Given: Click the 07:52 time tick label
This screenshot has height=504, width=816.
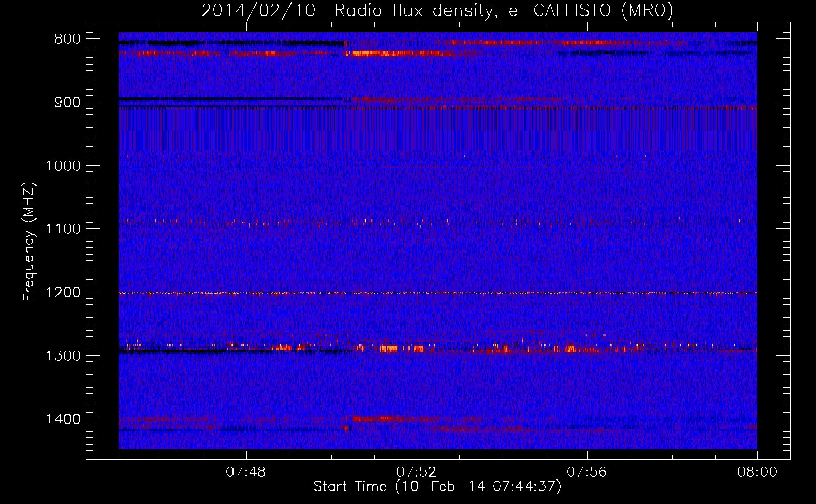Looking at the screenshot, I should [417, 472].
